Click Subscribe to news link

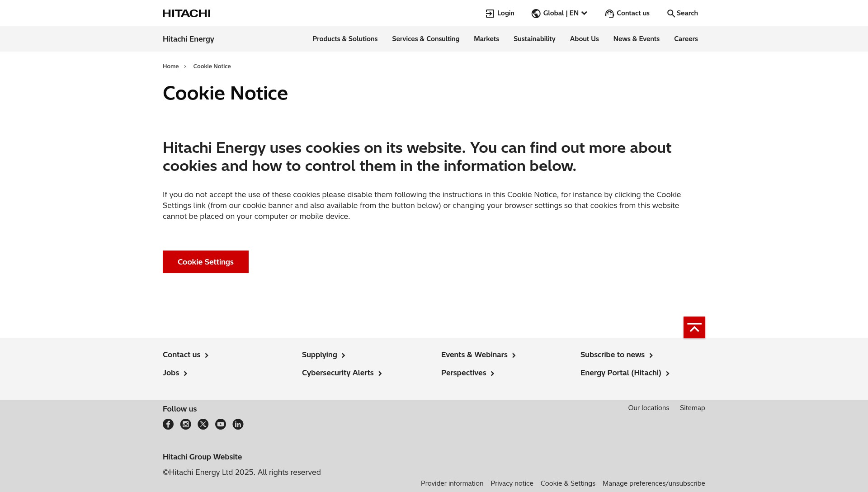617,355
